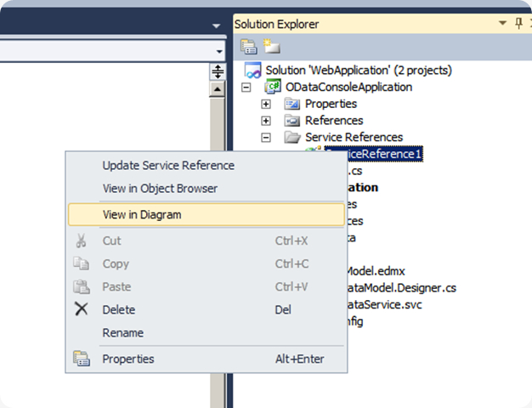Click the Properties toolbar icon in Solution Explorer
Image resolution: width=532 pixels, height=408 pixels.
point(249,47)
